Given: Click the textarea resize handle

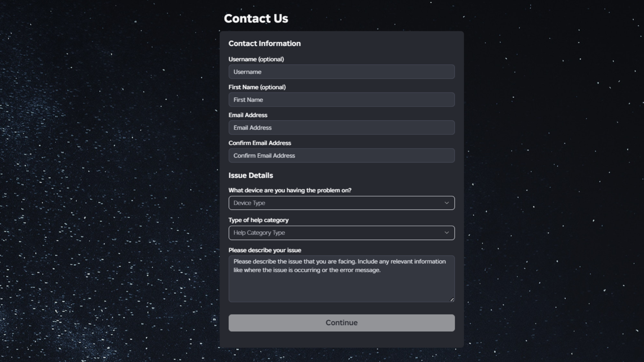Looking at the screenshot, I should click(x=452, y=299).
